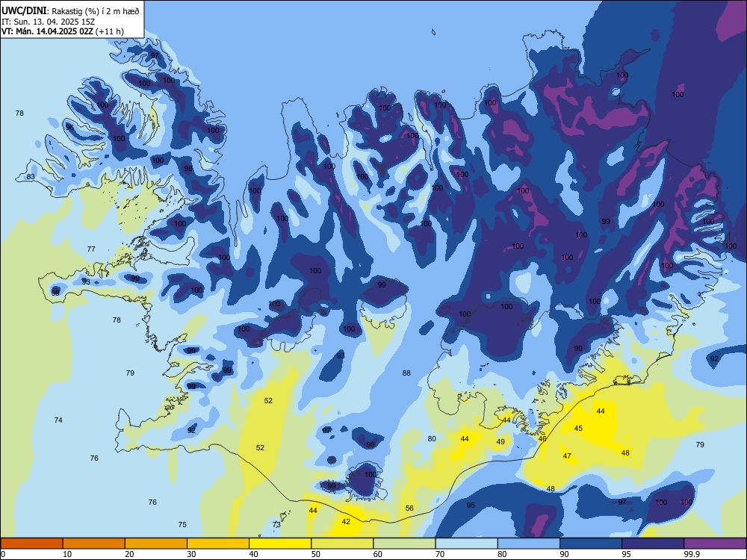Viewport: 747px width, 560px height.
Task: Click the legend label '70'
Action: 440,554
